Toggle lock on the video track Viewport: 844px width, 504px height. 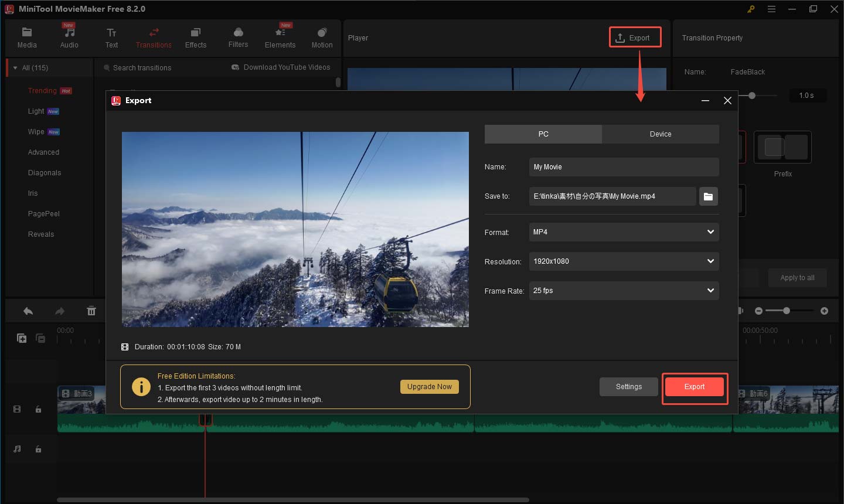(x=38, y=409)
